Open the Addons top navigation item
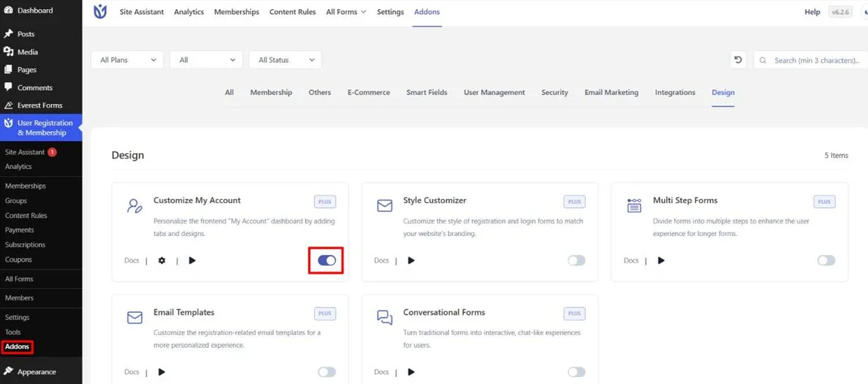The height and width of the screenshot is (384, 868). click(426, 11)
